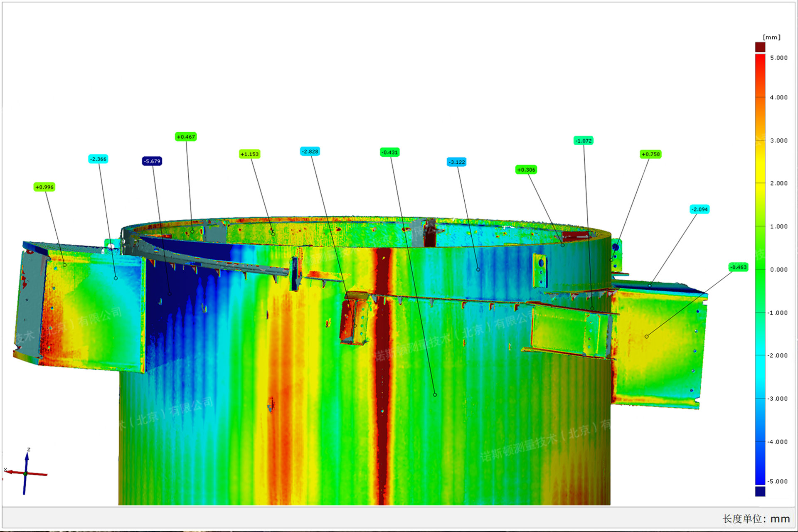Select the -2.828 deviation label
The height and width of the screenshot is (532, 798).
click(x=310, y=151)
